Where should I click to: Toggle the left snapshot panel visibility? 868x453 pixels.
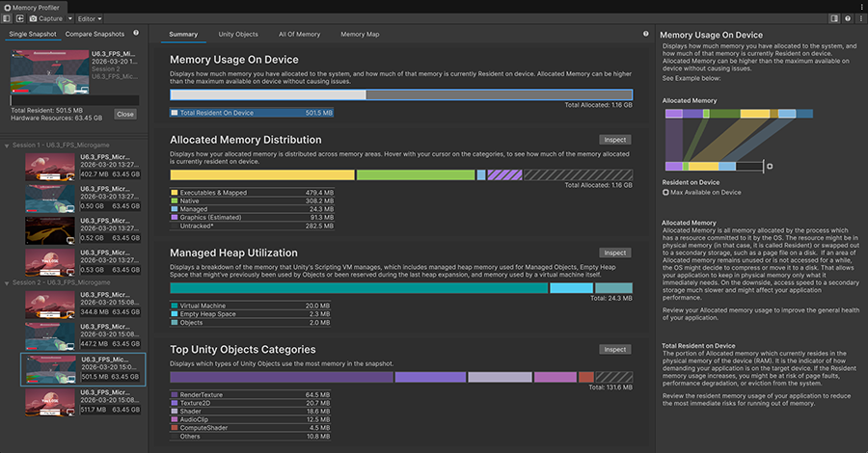7,18
